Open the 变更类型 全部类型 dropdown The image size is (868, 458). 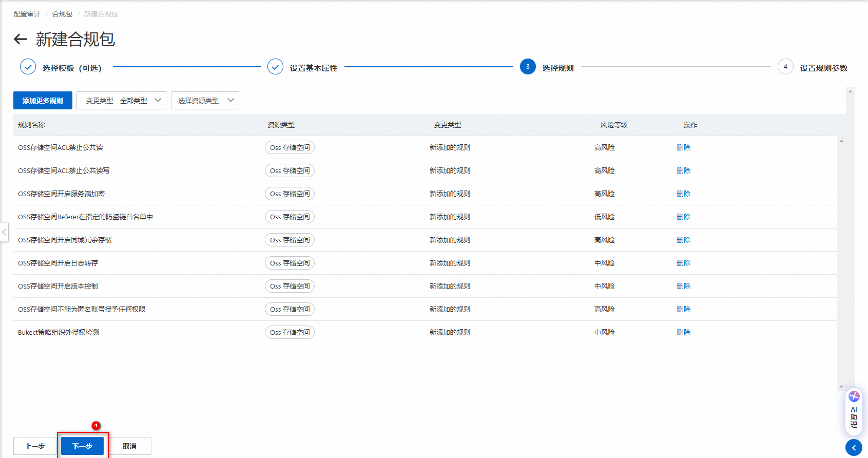(122, 101)
